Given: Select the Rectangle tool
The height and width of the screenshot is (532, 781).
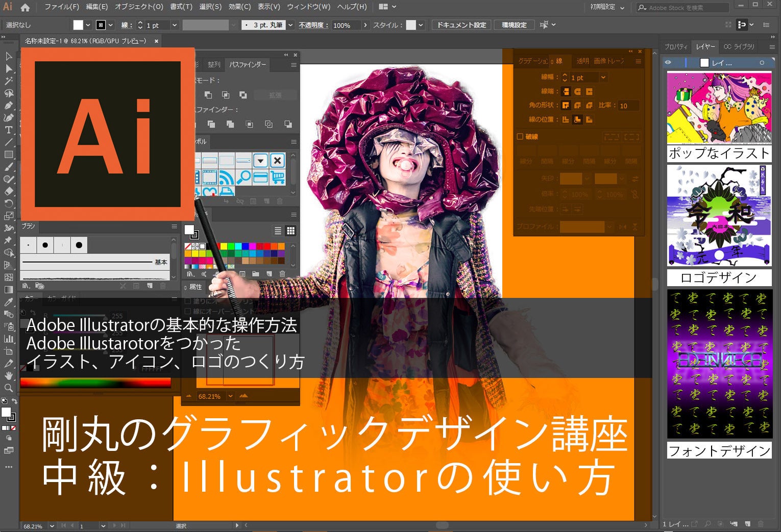Looking at the screenshot, I should [x=9, y=155].
